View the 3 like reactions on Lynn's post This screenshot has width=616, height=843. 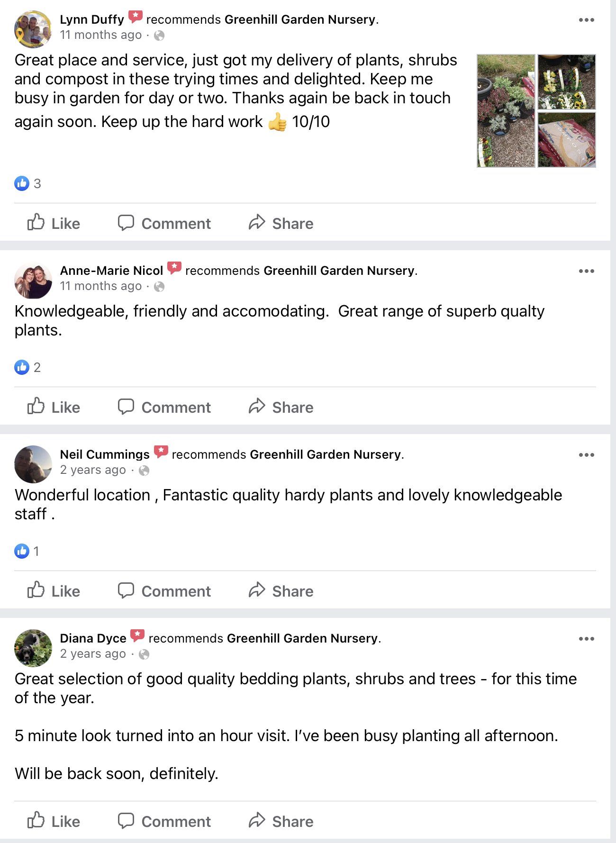pos(28,183)
